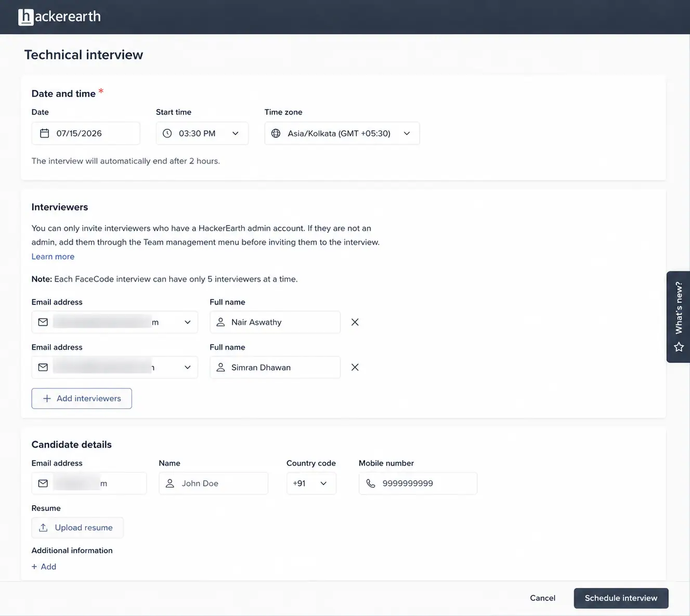The width and height of the screenshot is (690, 616).
Task: Click Upload resume button
Action: pos(77,528)
